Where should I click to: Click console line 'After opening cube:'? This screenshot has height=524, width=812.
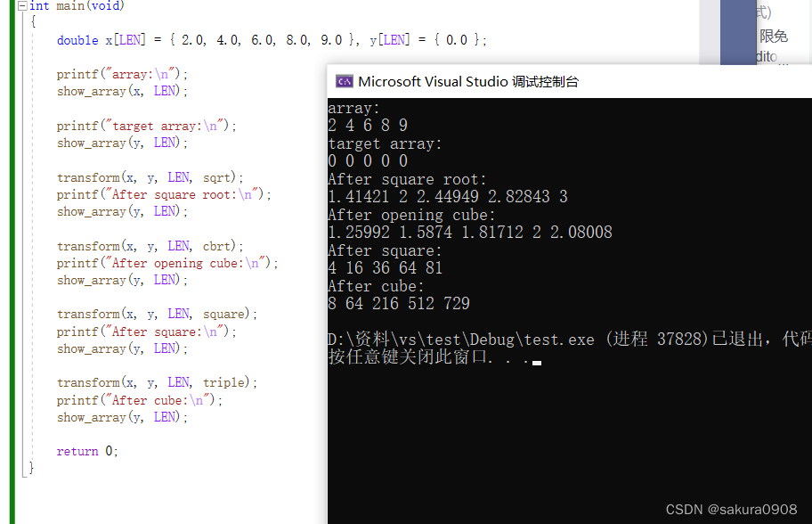[x=411, y=215]
